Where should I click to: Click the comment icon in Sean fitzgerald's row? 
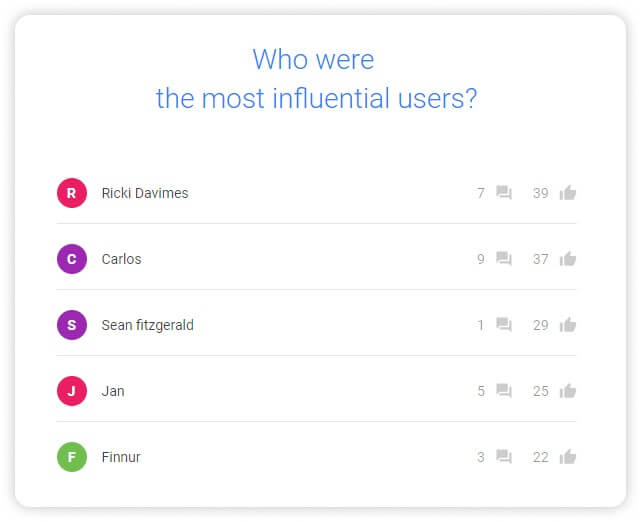pyautogui.click(x=504, y=325)
